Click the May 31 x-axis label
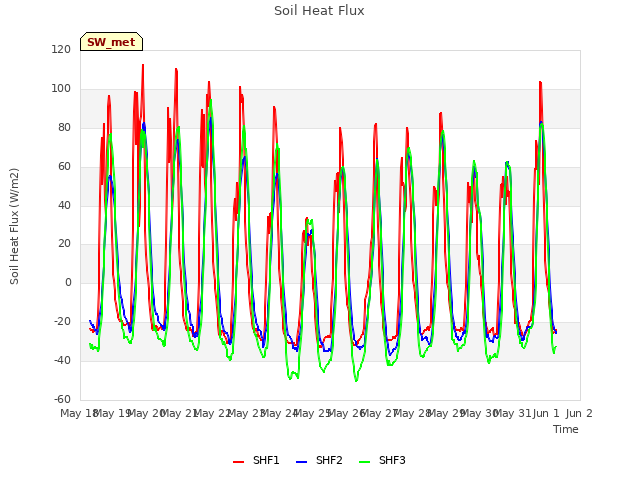Image resolution: width=640 pixels, height=480 pixels. [512, 413]
